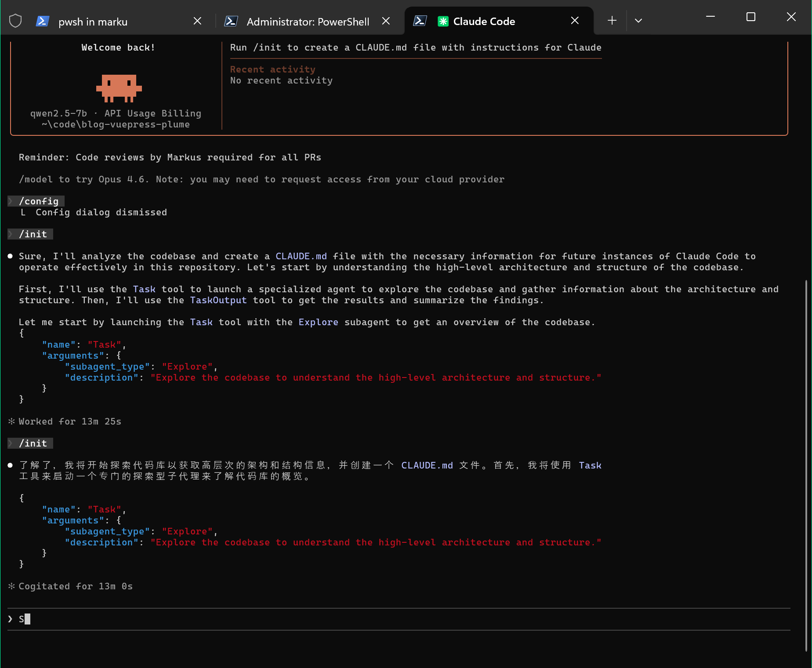Switch to the Administrator PowerShell tab
Viewport: 812px width, 668px height.
click(308, 21)
